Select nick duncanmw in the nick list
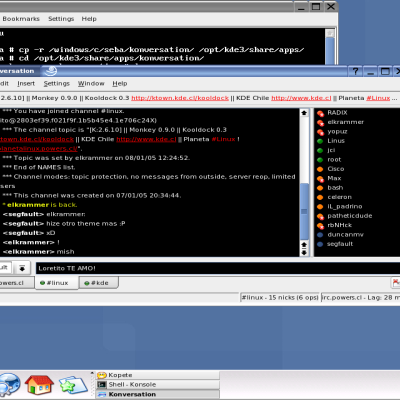 (345, 235)
